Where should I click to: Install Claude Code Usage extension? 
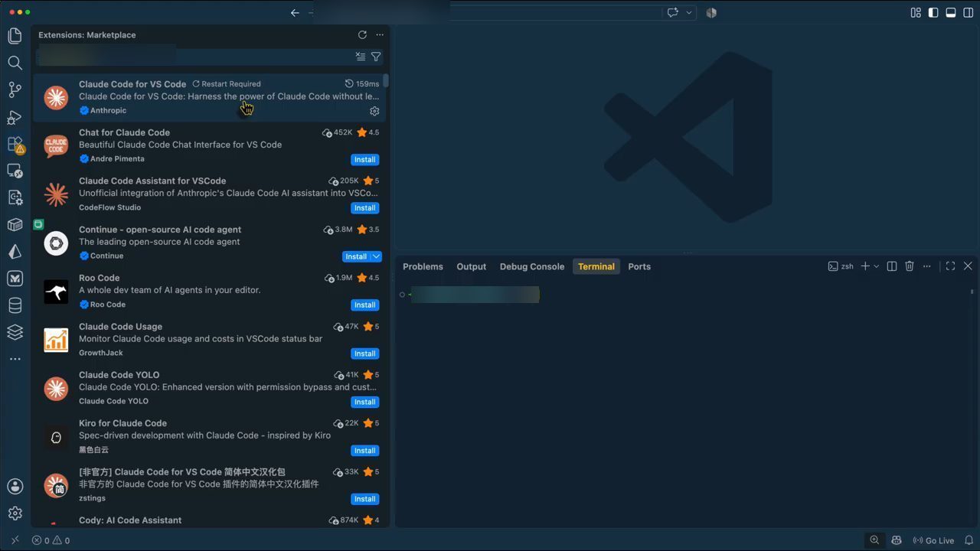365,354
